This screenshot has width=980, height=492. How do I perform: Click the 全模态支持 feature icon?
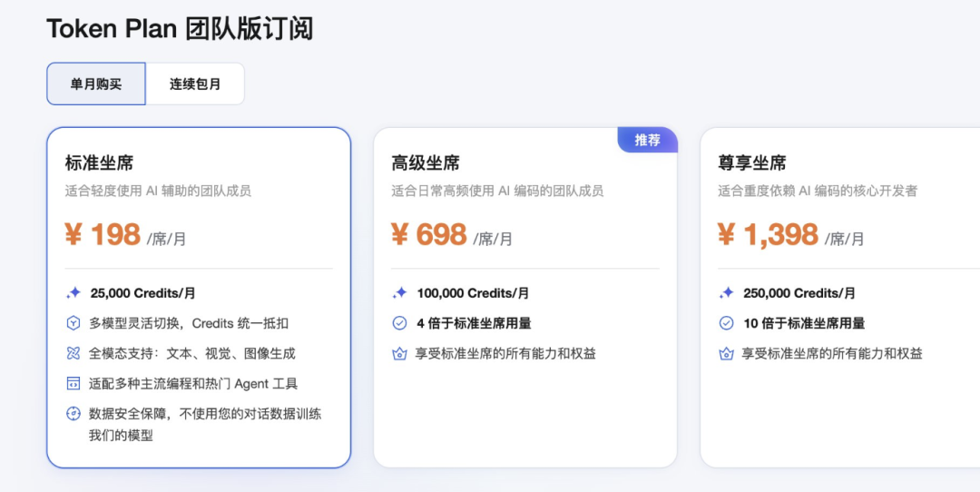click(x=73, y=353)
